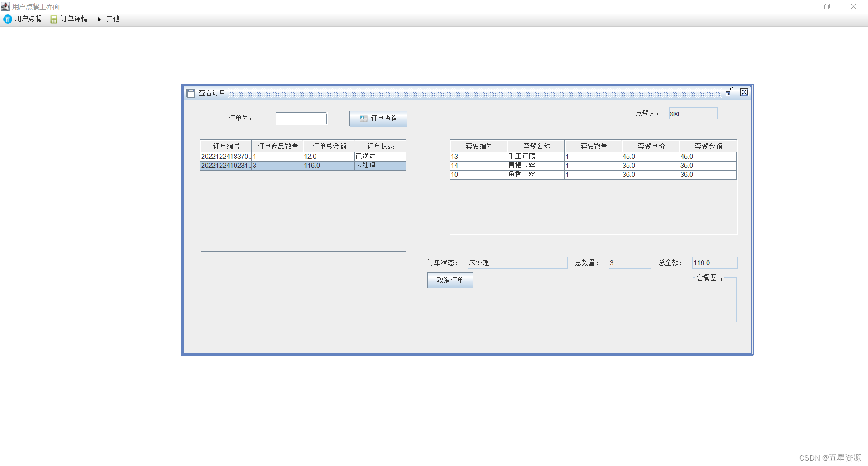
Task: Restore down the main application window
Action: click(x=827, y=6)
